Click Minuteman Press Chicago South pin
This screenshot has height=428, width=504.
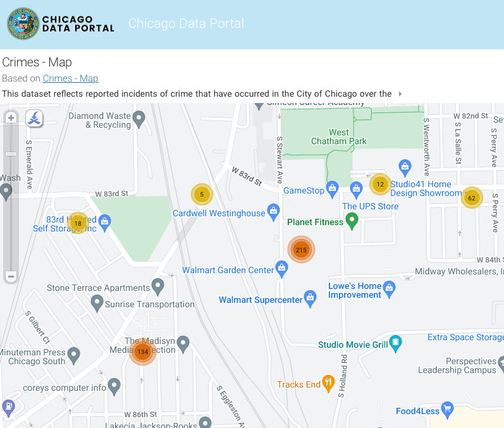tap(74, 356)
